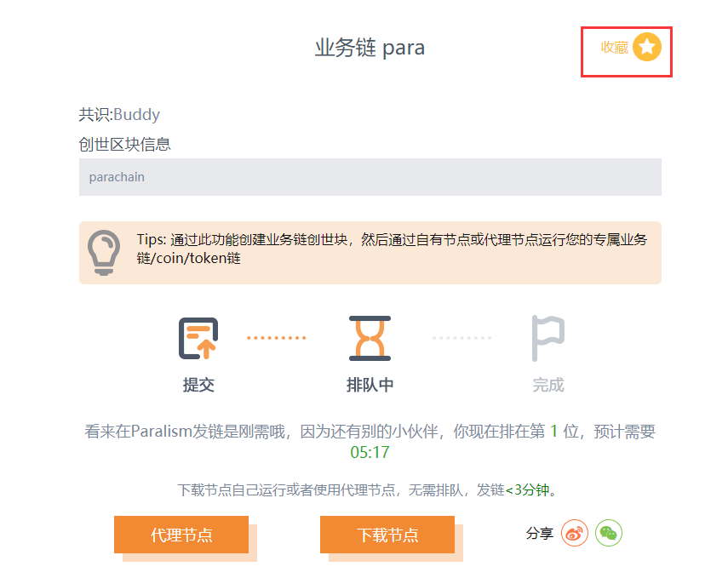The width and height of the screenshot is (728, 578).
Task: Share via the WeChat icon
Action: click(609, 533)
